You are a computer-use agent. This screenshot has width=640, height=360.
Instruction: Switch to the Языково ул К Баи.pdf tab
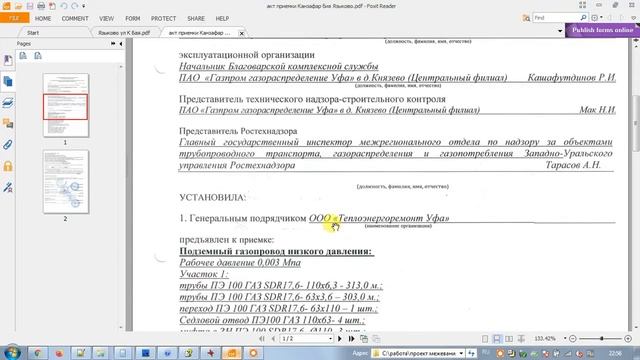tap(124, 33)
